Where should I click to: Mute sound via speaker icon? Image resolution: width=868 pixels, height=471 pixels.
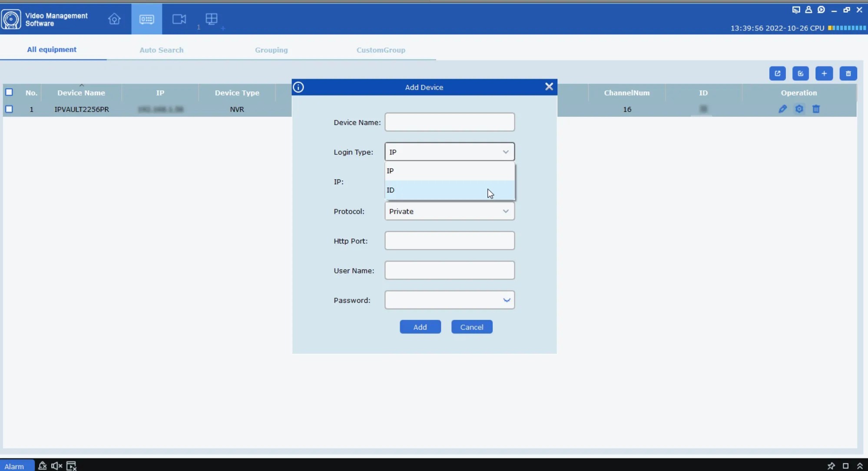tap(56, 466)
